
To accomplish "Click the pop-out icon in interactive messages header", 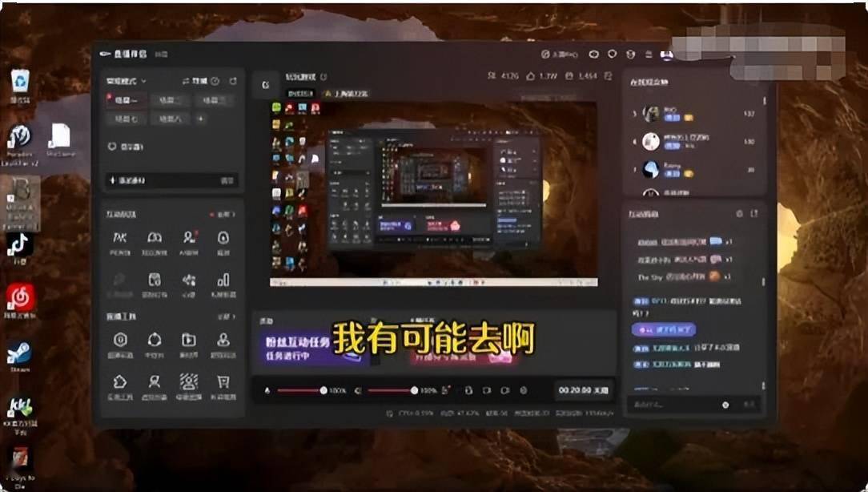I will (x=753, y=214).
